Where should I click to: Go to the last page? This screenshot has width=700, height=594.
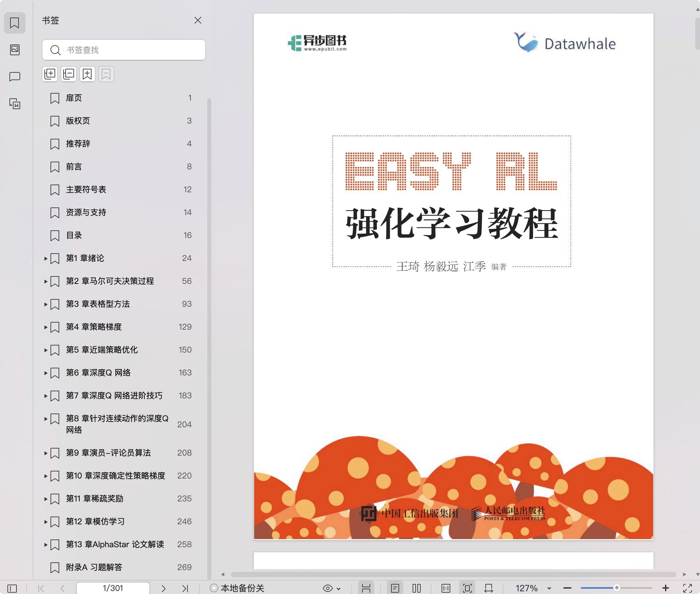(x=185, y=588)
